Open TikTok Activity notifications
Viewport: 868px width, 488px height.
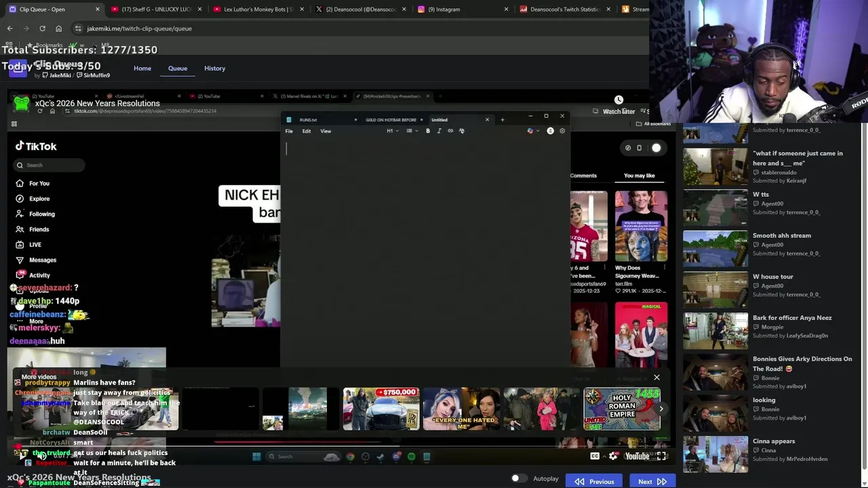(x=33, y=275)
